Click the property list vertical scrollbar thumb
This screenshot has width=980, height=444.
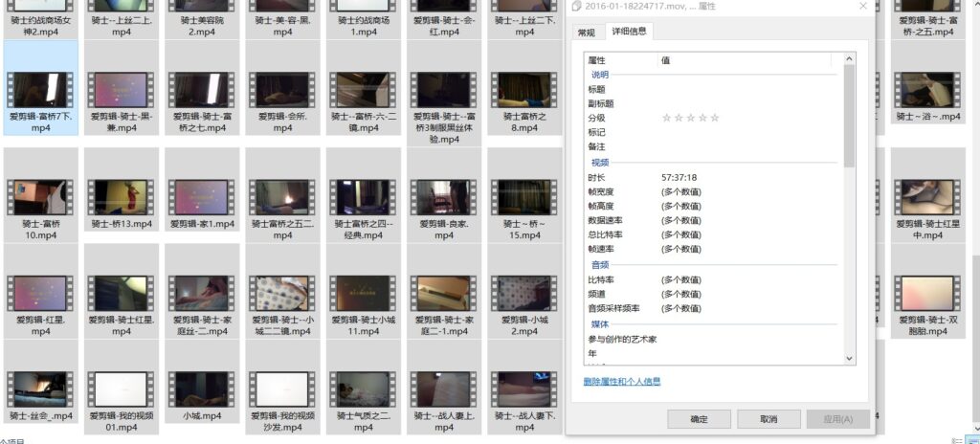coord(849,115)
